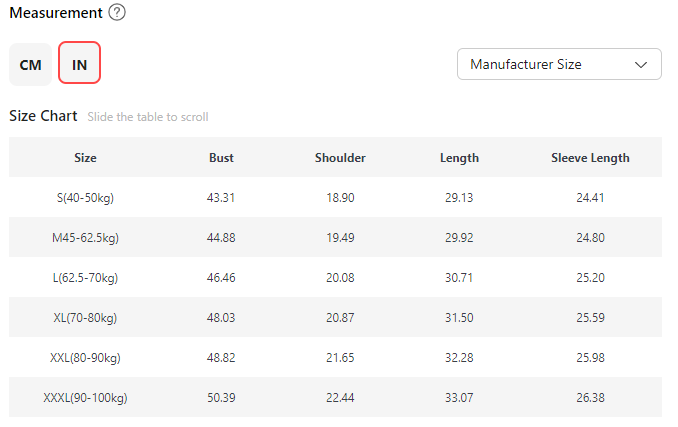Click the Sleeve Length column header
The height and width of the screenshot is (427, 678).
590,157
